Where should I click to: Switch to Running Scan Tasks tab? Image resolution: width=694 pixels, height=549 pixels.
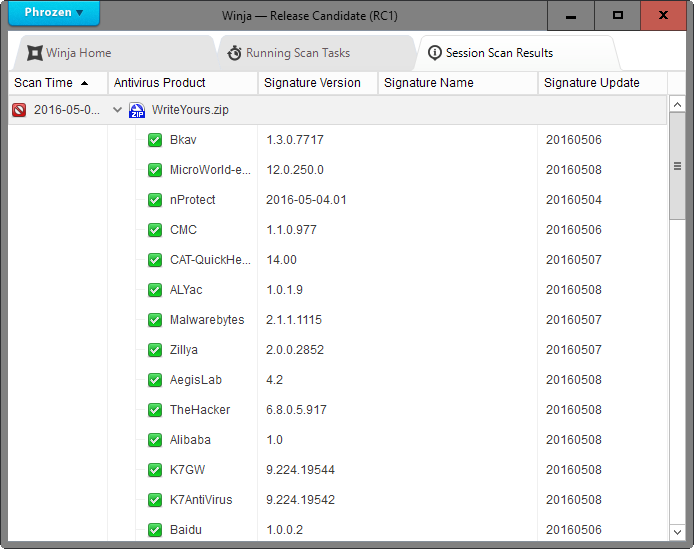point(316,53)
